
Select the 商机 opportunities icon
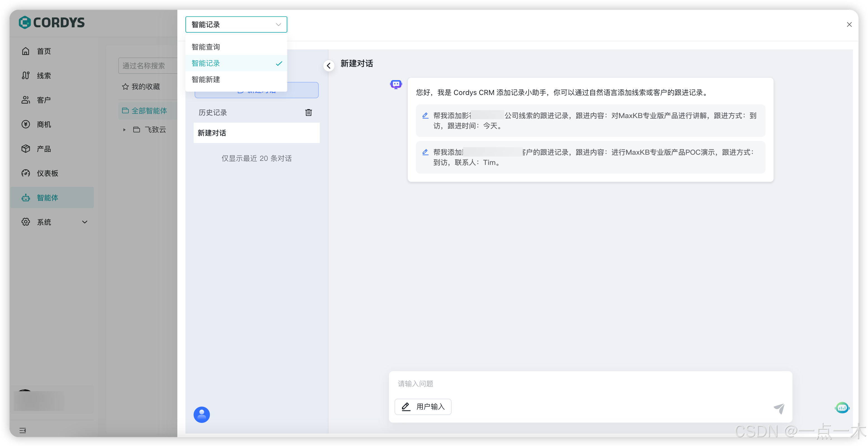tap(43, 124)
